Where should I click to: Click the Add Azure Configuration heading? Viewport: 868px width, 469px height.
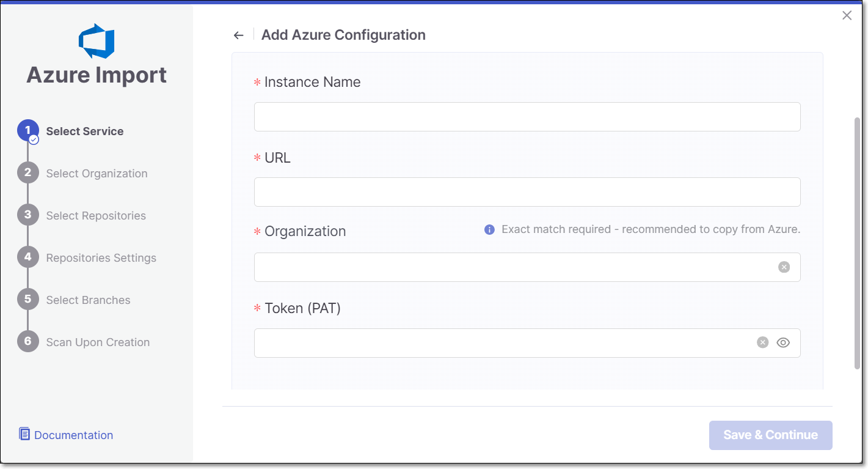coord(343,35)
